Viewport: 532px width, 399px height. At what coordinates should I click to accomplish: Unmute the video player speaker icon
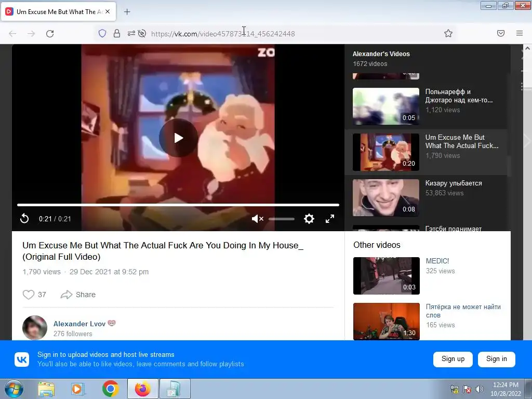(x=258, y=219)
